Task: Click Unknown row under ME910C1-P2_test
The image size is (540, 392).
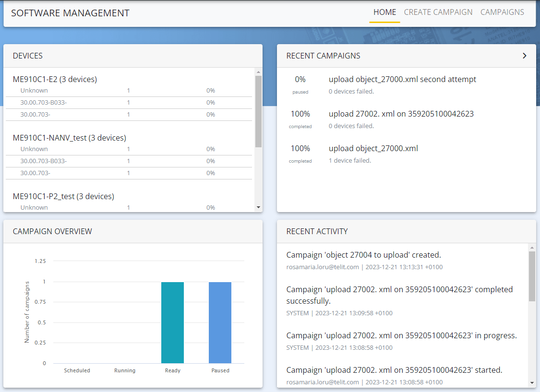Action: coord(129,207)
